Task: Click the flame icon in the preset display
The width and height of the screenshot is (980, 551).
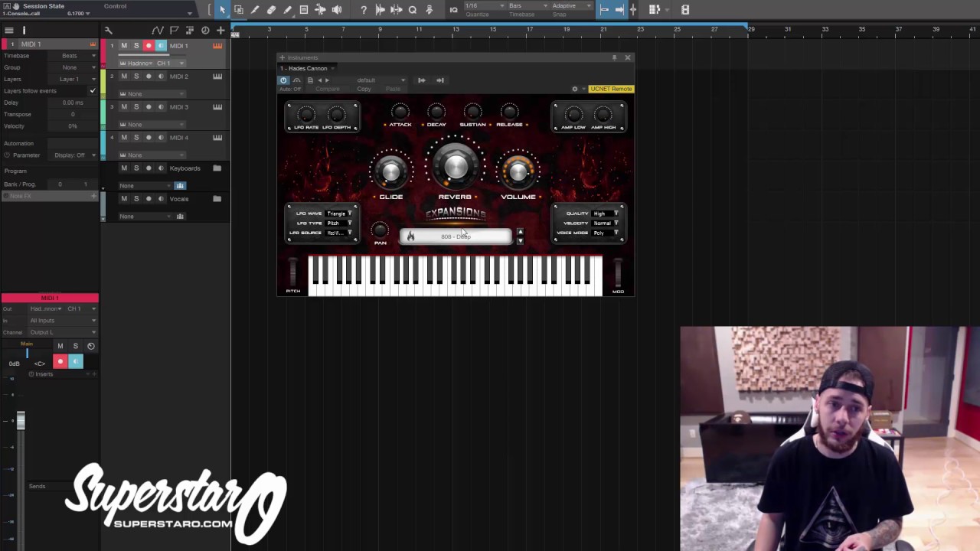Action: (410, 236)
